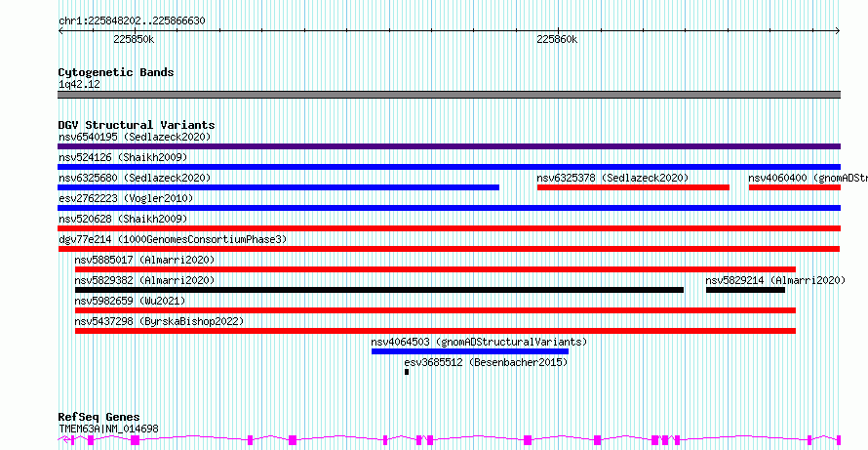
Task: Click the nsv6325680 (Sedlazeck2020) label
Action: tap(135, 178)
